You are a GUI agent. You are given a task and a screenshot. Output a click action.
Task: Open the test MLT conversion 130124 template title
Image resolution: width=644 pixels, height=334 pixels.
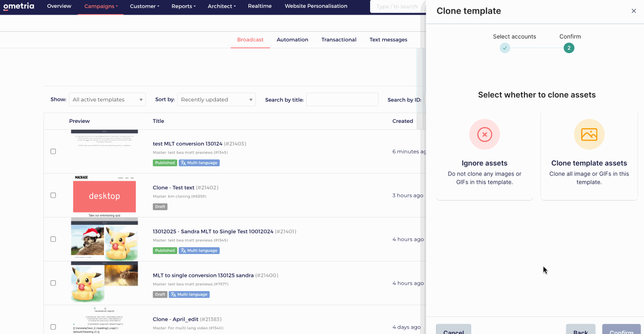click(187, 144)
